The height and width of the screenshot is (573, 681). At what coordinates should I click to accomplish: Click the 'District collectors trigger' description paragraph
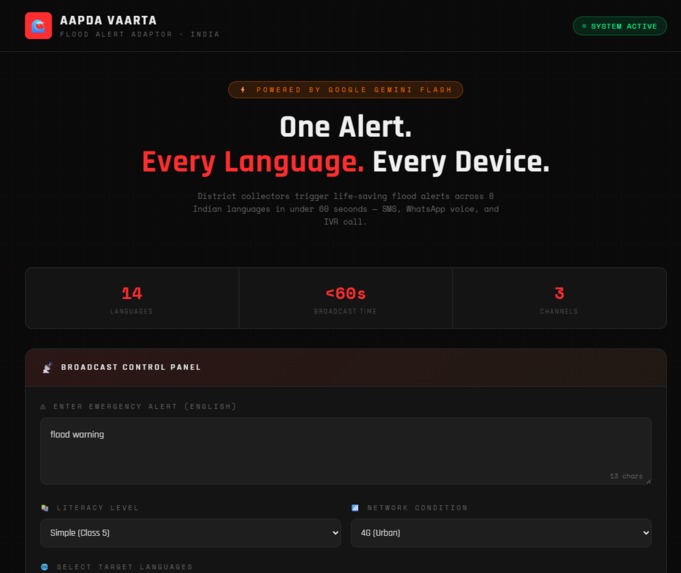[x=346, y=209]
